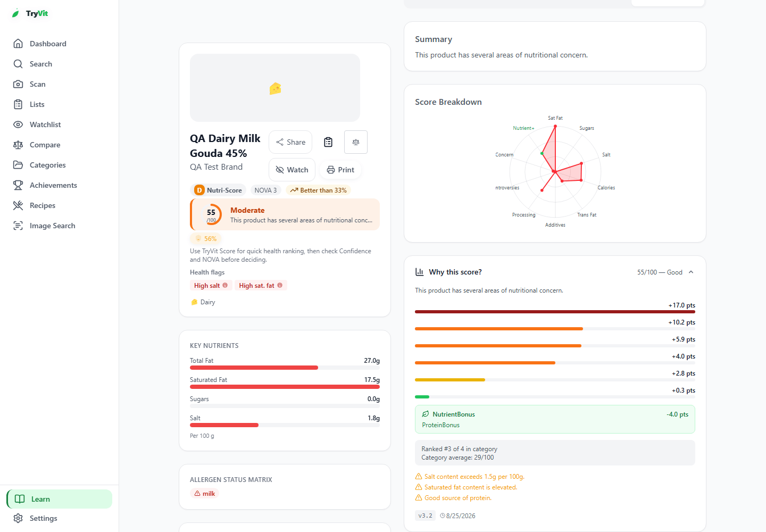Open the High salt info icon

coord(225,285)
